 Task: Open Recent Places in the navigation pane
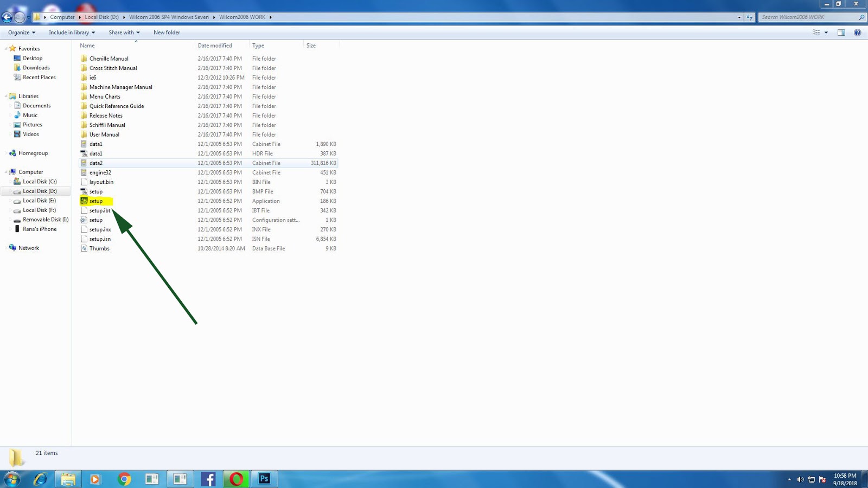click(39, 78)
